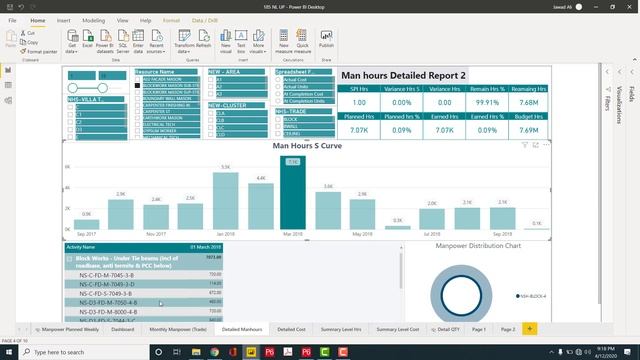Screen dimensions: 640x360
Task: Check the A1 checkbox in NEW - AREA
Action: (x=211, y=80)
